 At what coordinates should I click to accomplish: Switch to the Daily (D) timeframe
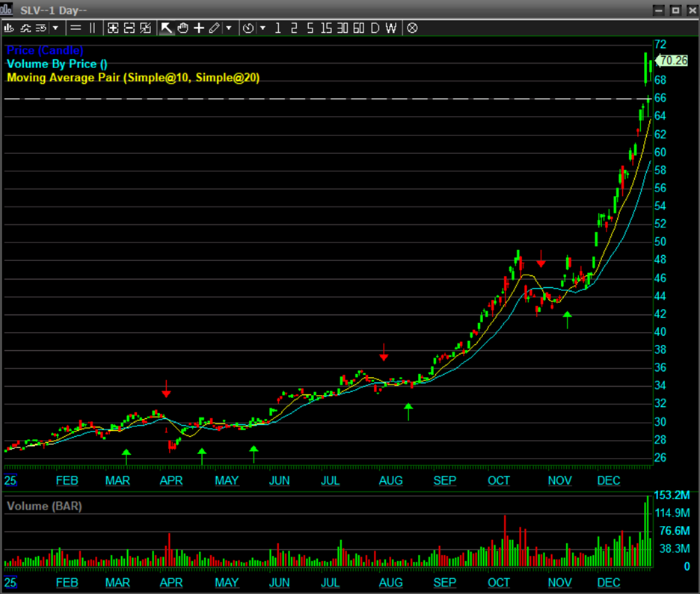(375, 28)
